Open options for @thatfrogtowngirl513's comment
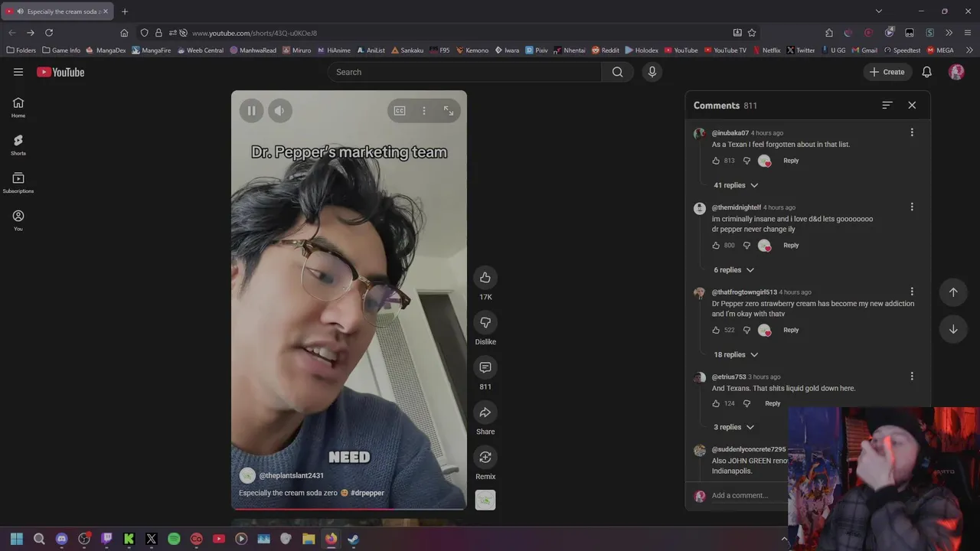Image resolution: width=980 pixels, height=551 pixels. tap(912, 292)
